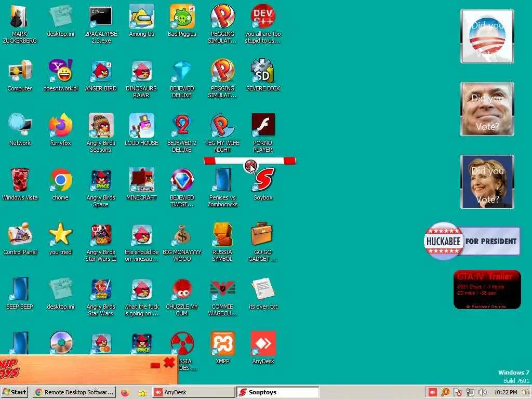Click the GTA:IV Trailer countdown gadget
Image resolution: width=532 pixels, height=399 pixels.
click(487, 290)
